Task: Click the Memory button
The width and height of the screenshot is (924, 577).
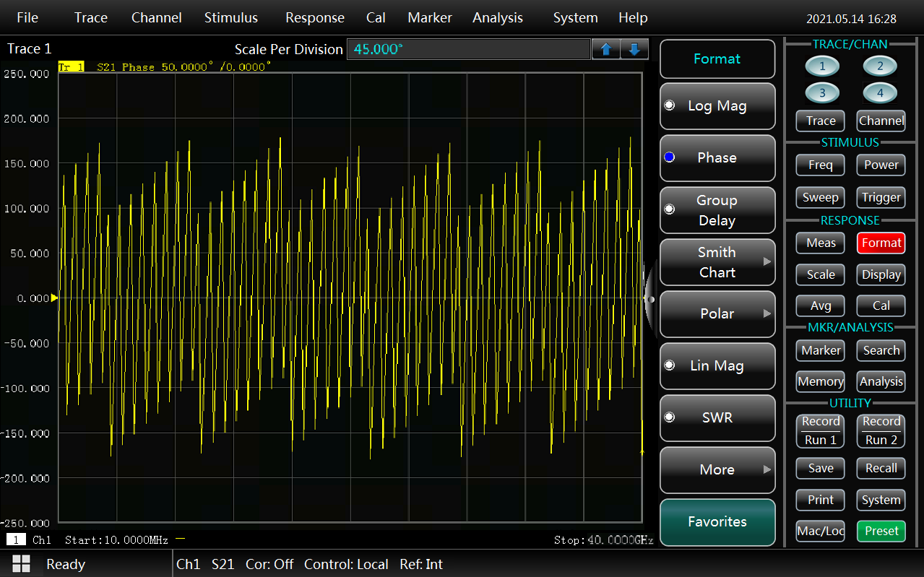Action: (x=821, y=381)
